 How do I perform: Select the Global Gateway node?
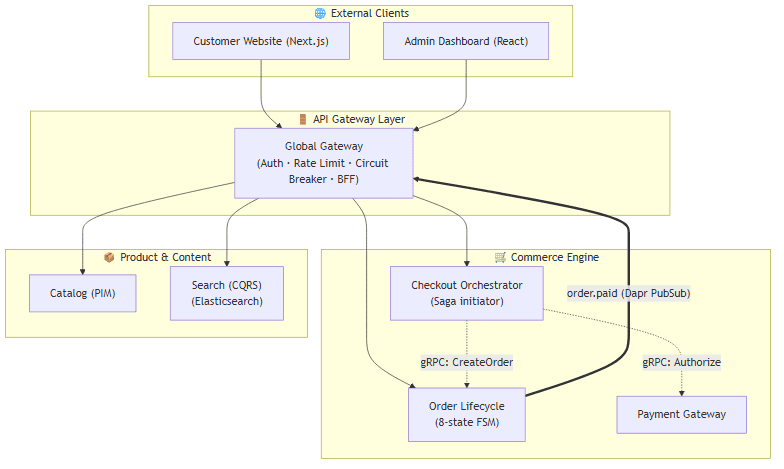click(x=324, y=163)
